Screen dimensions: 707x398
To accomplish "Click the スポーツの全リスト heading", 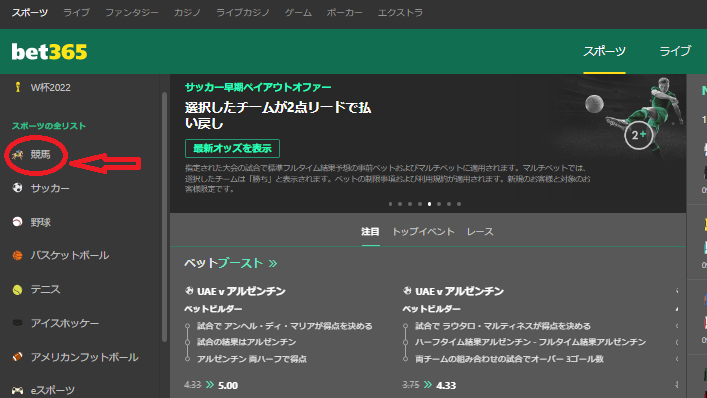I will (49, 126).
